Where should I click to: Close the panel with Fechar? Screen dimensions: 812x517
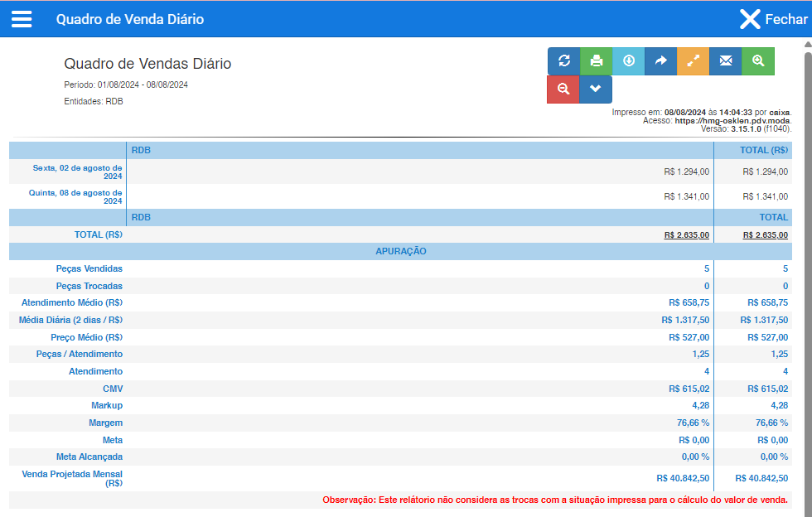[x=772, y=19]
